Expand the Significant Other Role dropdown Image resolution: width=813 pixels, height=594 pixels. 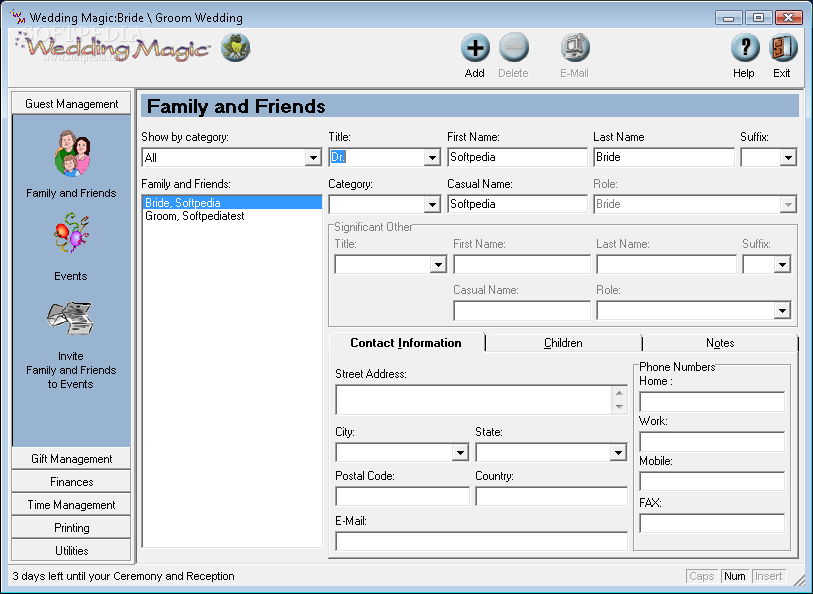782,310
